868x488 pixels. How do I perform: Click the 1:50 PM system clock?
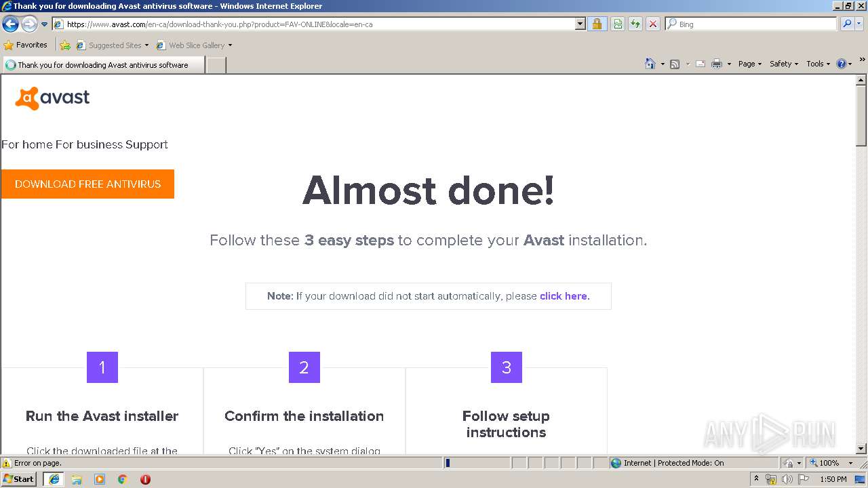[833, 479]
